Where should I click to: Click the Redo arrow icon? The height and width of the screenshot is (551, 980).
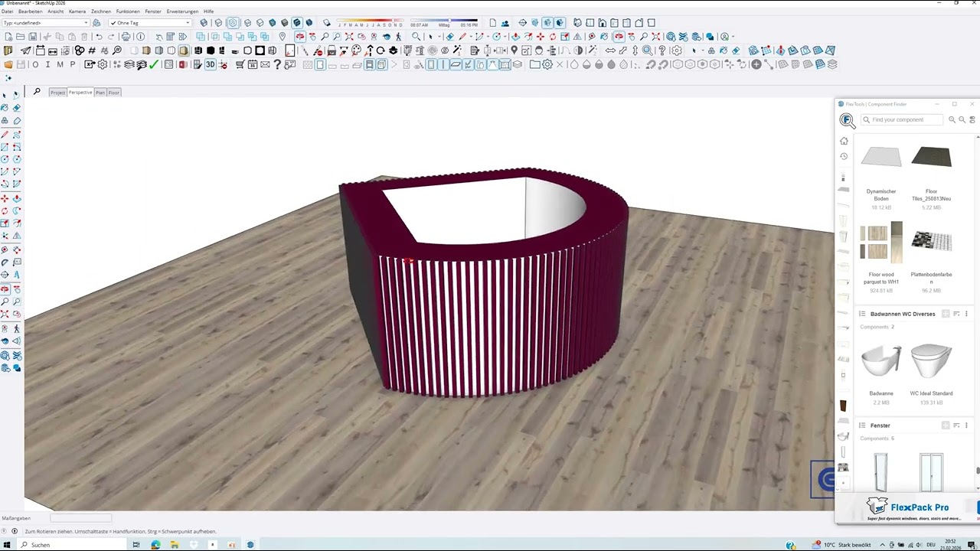pyautogui.click(x=111, y=37)
